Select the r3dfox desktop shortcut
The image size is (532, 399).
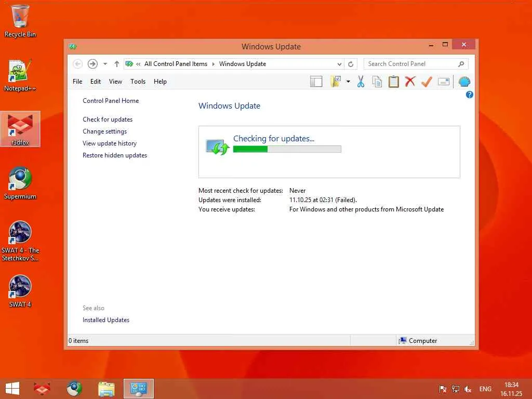coord(20,129)
